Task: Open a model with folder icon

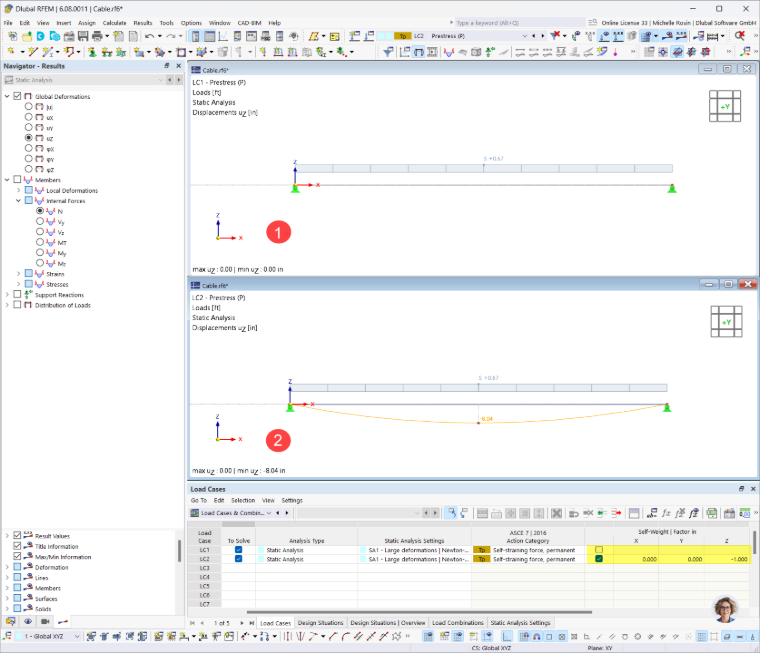Action: (x=27, y=36)
